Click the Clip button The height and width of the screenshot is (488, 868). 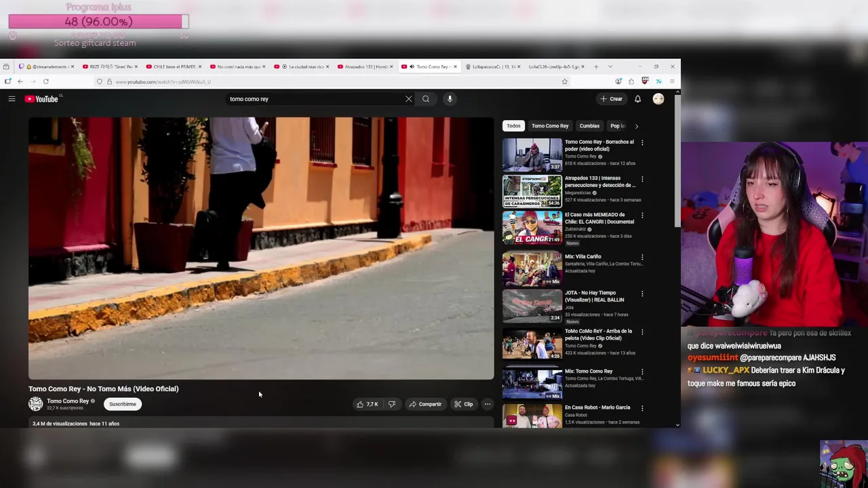(464, 404)
